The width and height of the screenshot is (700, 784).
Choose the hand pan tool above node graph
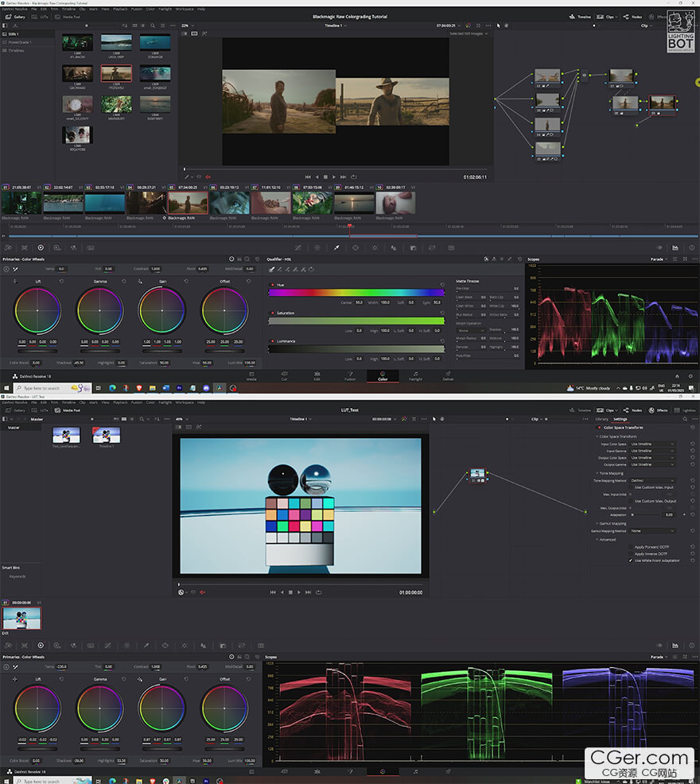tap(506, 25)
